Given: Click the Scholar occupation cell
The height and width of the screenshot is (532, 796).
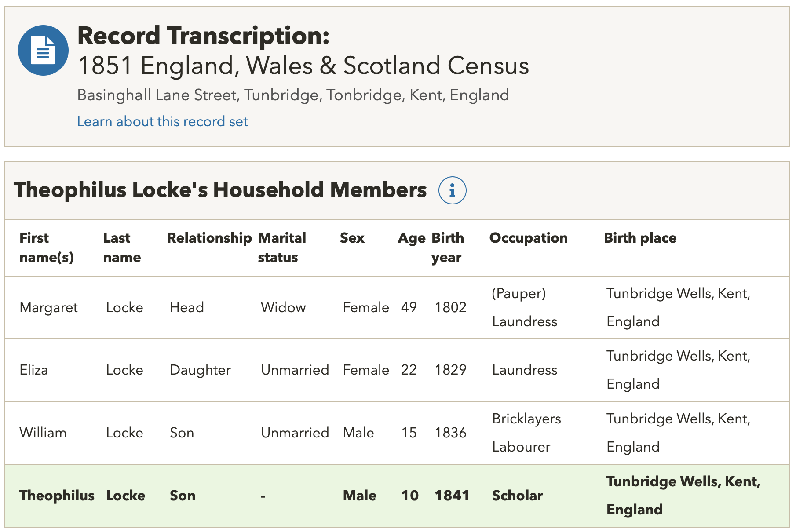Looking at the screenshot, I should (517, 496).
